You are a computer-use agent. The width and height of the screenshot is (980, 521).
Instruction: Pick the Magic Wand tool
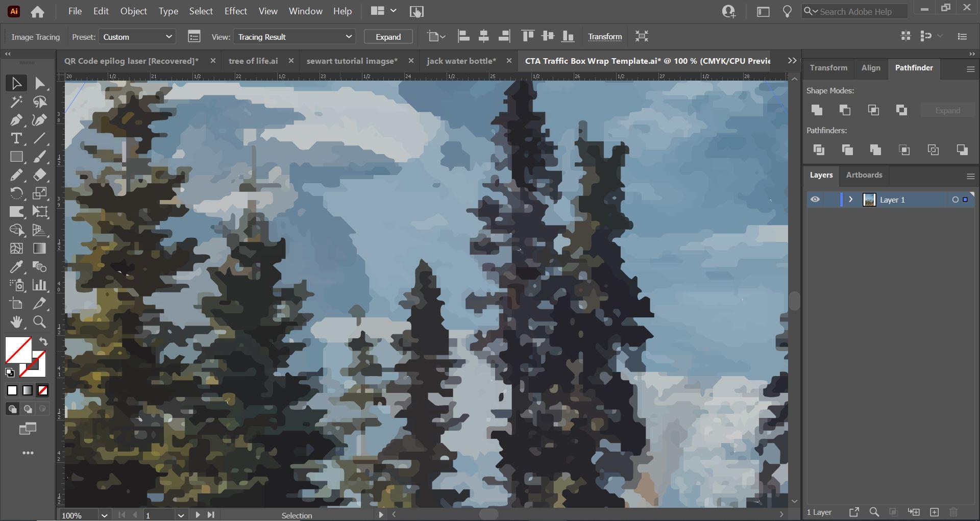(16, 102)
